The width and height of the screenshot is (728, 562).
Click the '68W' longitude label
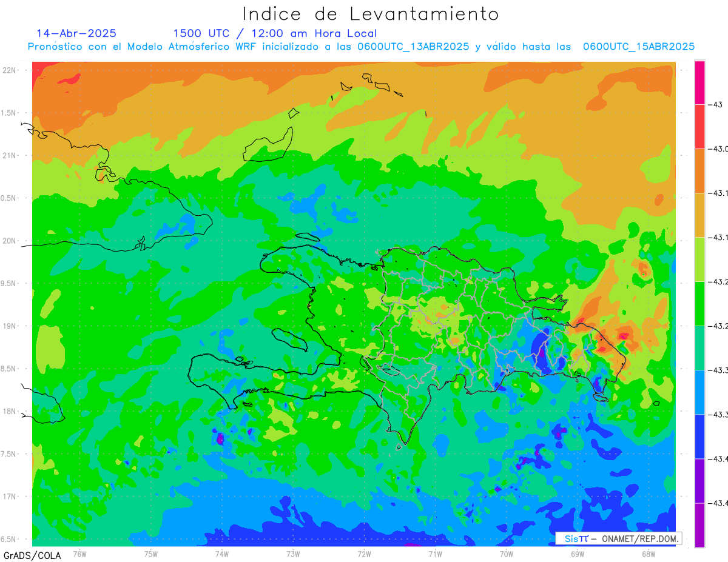click(x=648, y=554)
